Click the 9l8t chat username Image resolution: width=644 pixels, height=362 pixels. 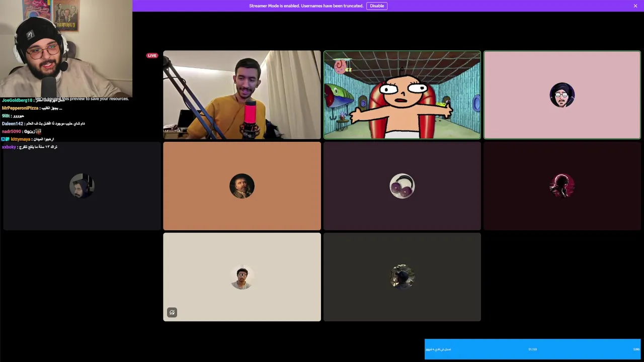point(6,116)
